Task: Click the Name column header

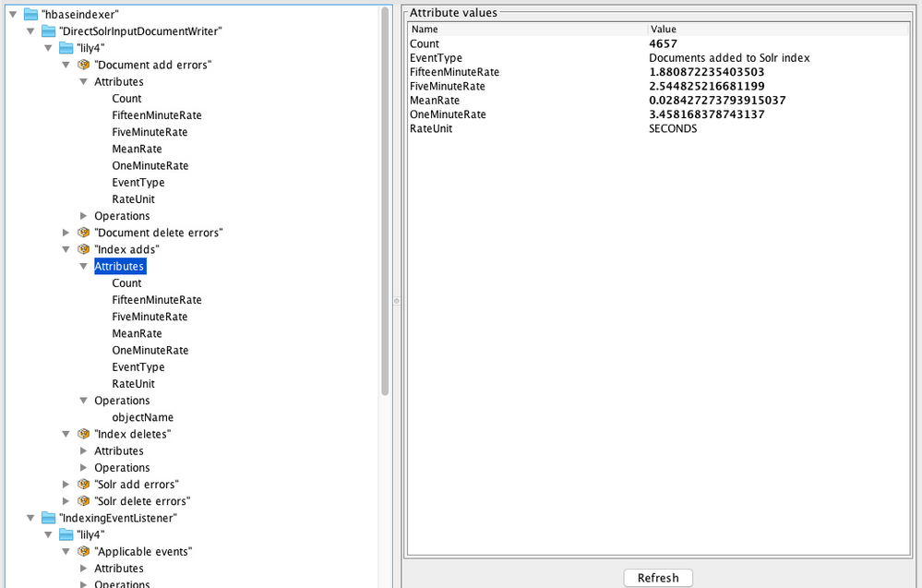Action: point(527,29)
